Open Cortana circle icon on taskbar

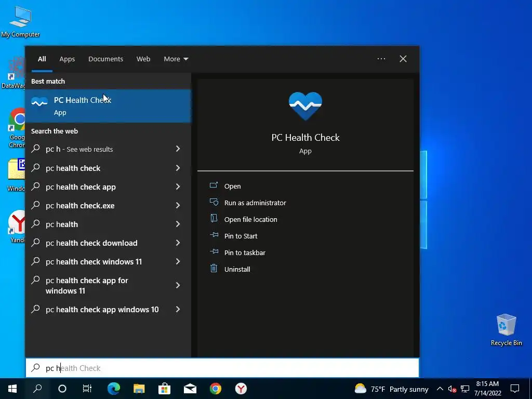point(62,389)
